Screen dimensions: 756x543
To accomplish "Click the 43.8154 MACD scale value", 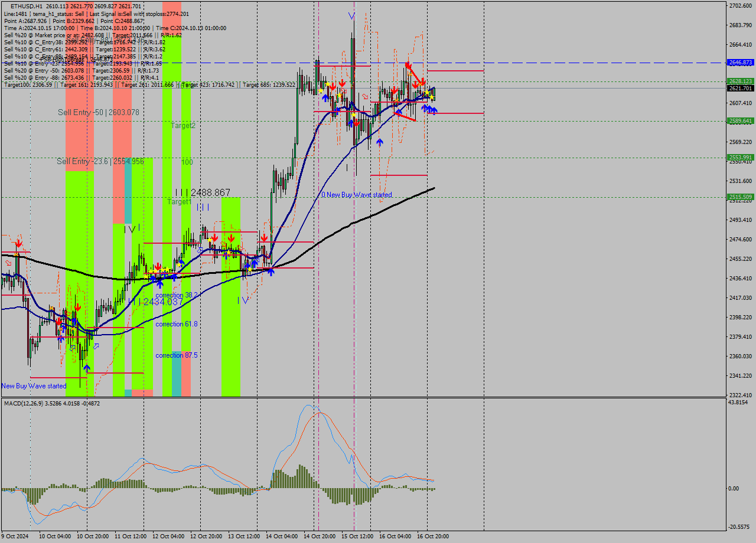I will (739, 403).
